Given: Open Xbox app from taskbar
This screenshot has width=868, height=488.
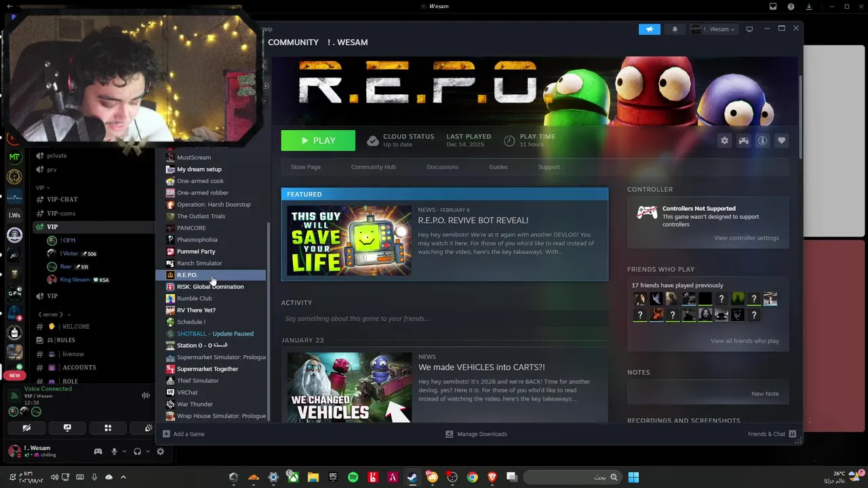Looking at the screenshot, I should (293, 477).
